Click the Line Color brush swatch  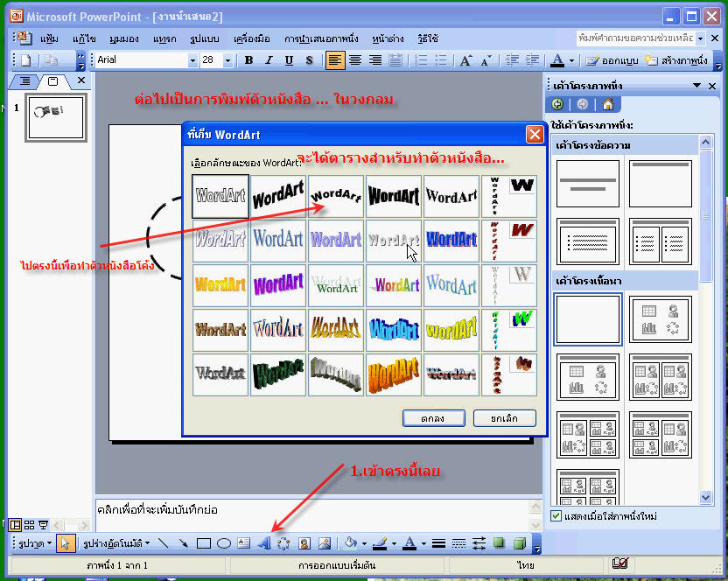pyautogui.click(x=381, y=542)
